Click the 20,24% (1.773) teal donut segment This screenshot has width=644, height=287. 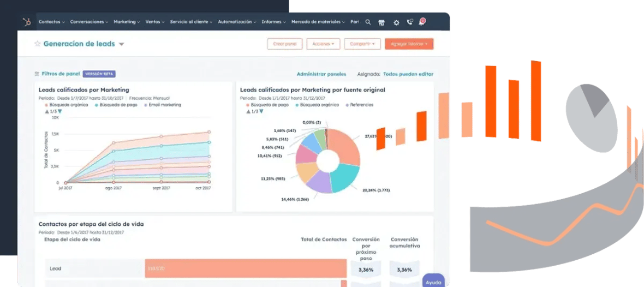tap(344, 178)
